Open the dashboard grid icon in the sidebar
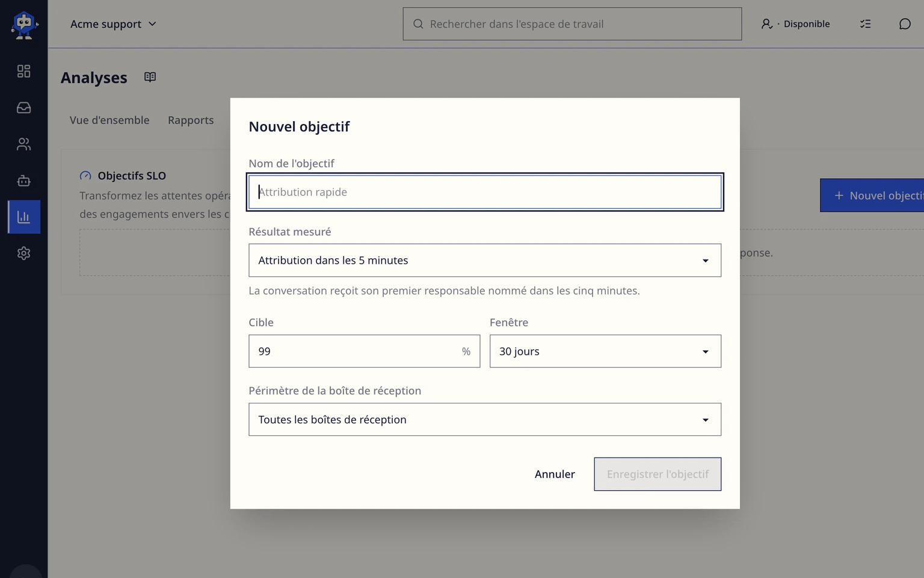 click(x=23, y=71)
